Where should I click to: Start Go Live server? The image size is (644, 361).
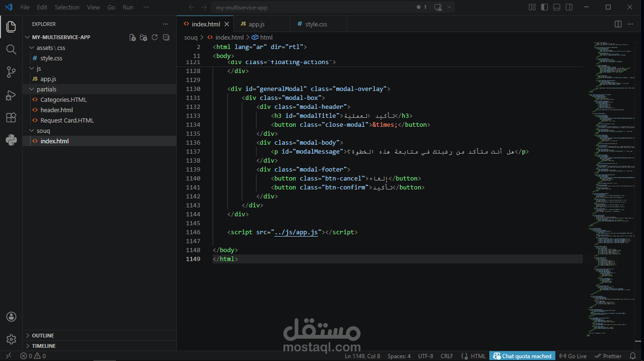pyautogui.click(x=573, y=356)
